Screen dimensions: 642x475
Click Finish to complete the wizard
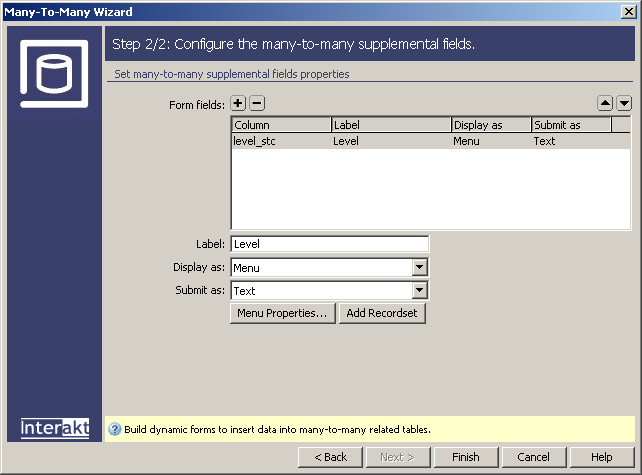(466, 457)
